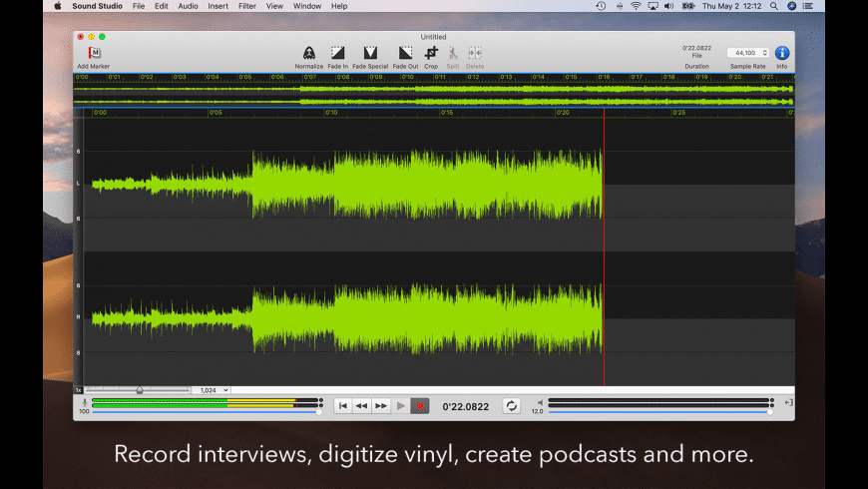Toggle loop playback button

(x=511, y=406)
